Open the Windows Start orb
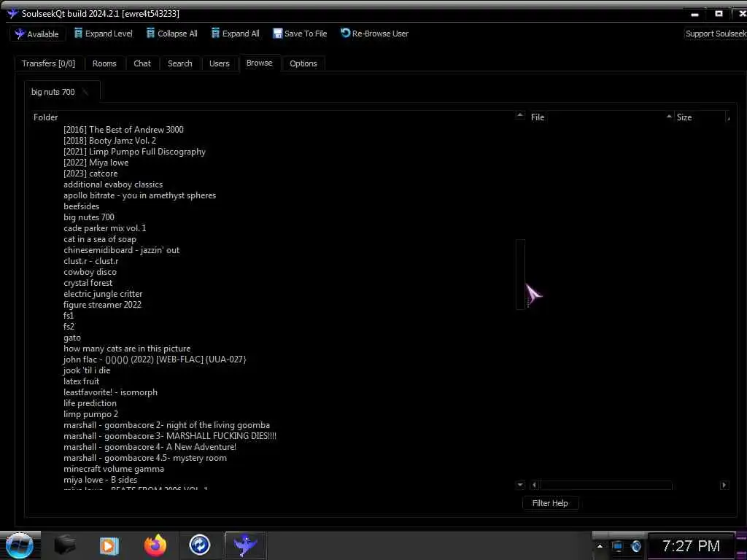This screenshot has width=747, height=560. (x=20, y=545)
